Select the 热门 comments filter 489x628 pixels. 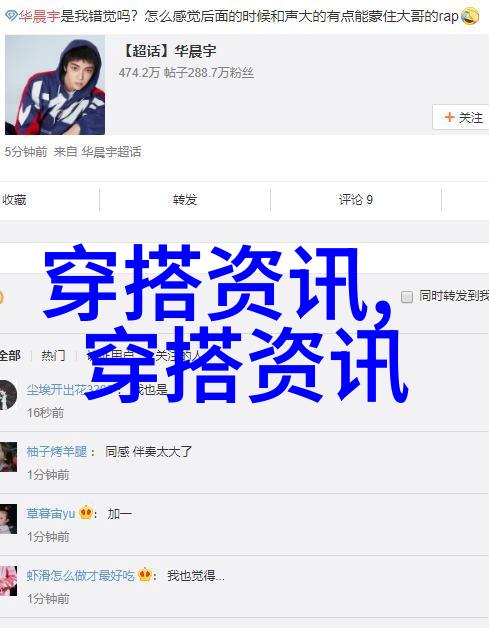pyautogui.click(x=53, y=355)
